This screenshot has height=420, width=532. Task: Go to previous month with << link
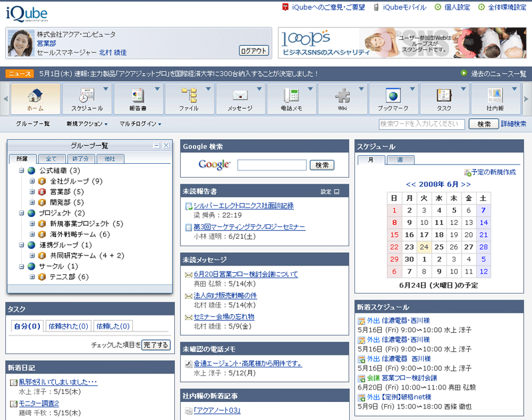coord(411,184)
